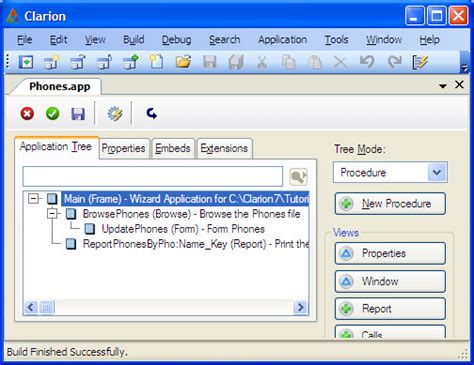Click the green checkmark accept icon
The image size is (474, 365).
pyautogui.click(x=53, y=114)
